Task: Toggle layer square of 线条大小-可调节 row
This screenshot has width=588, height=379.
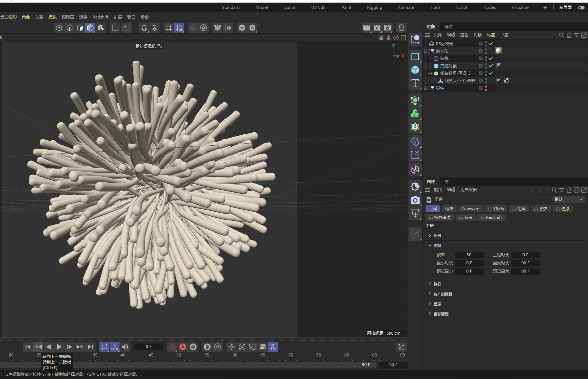Action: point(480,81)
